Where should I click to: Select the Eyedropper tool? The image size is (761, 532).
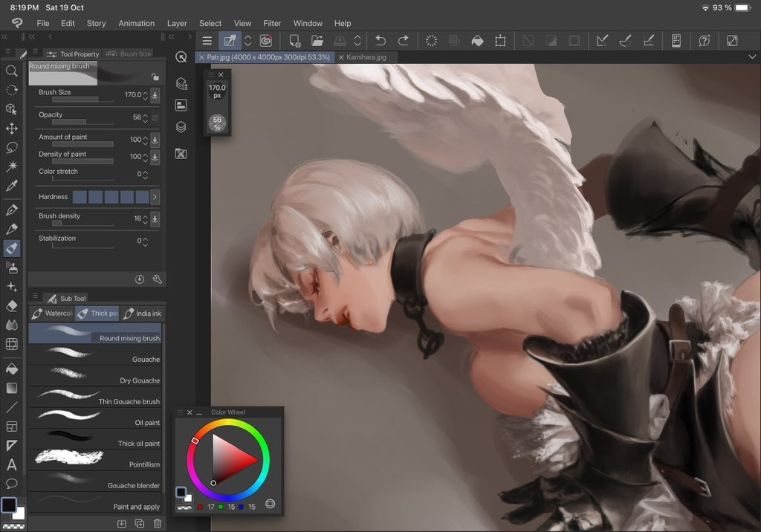[x=12, y=186]
